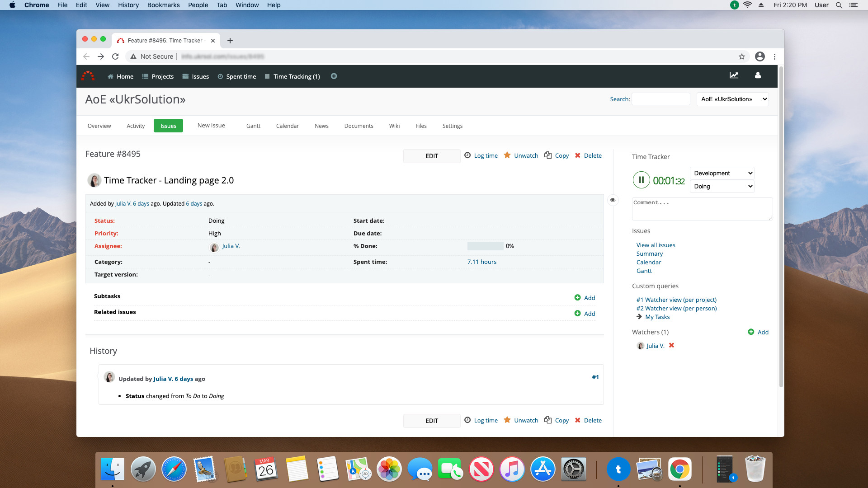
Task: Open the News tab
Action: tap(321, 126)
